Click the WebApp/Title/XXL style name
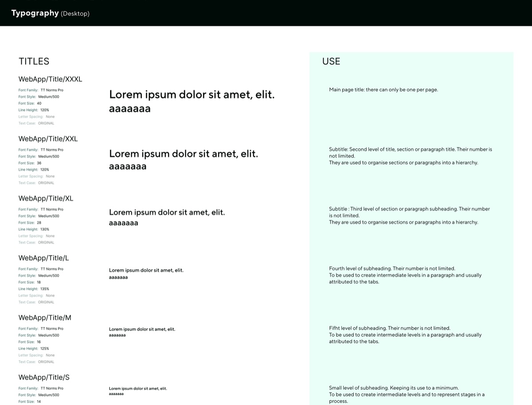This screenshot has height=405, width=532. [x=48, y=139]
